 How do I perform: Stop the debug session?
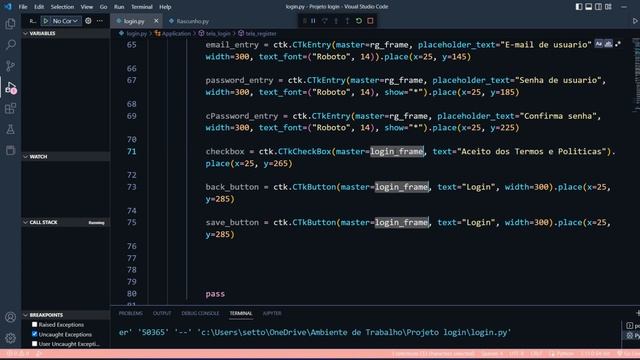370,21
